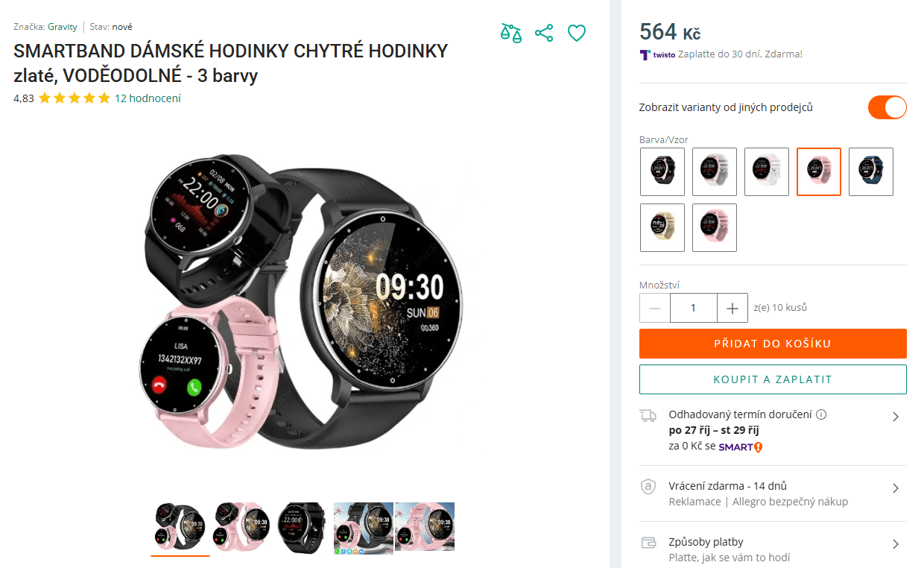Select the beige watch color variant
Viewport: 924px width, 568px height.
[662, 227]
